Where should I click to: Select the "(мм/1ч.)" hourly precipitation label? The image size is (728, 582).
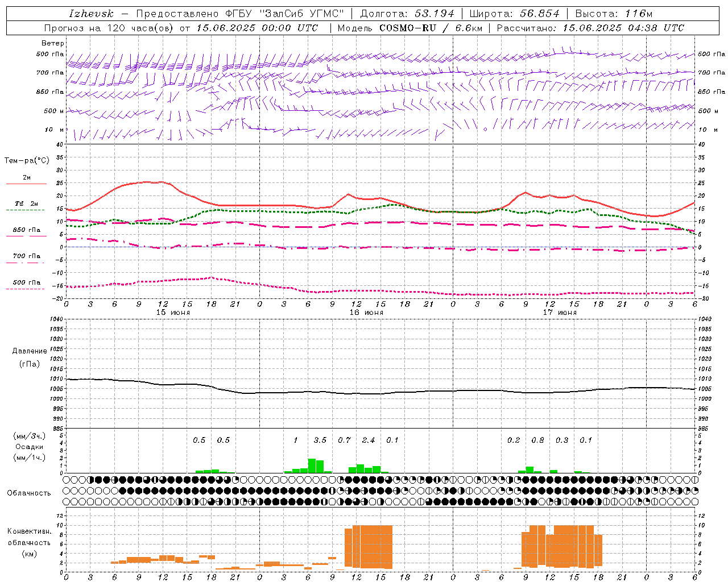click(29, 458)
